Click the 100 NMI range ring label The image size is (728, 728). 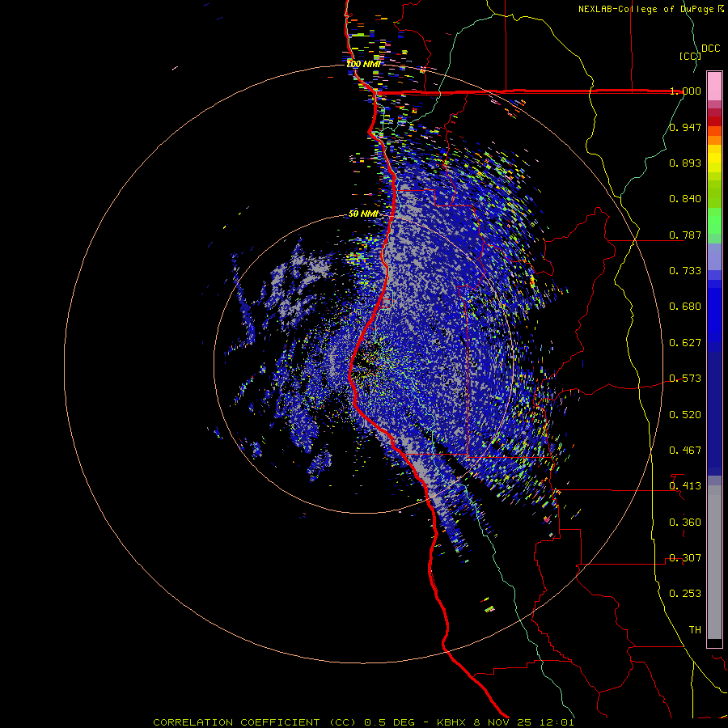click(x=363, y=64)
